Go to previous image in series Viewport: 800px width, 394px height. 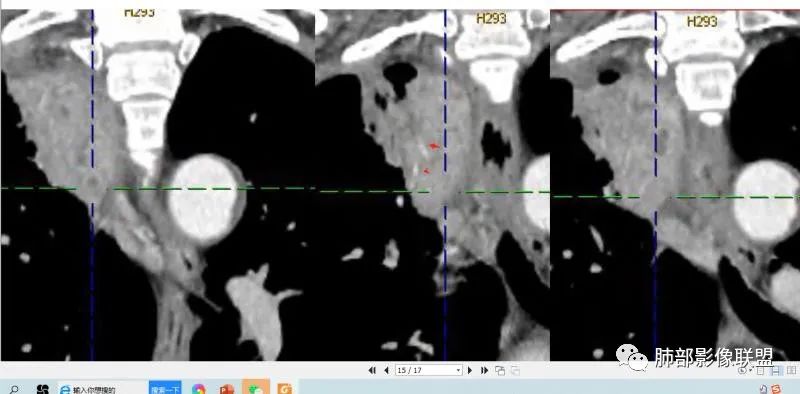tap(386, 371)
